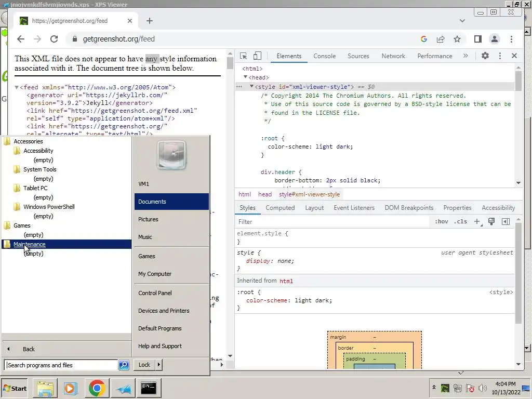This screenshot has height=399, width=532.
Task: Open the Games folder in programs list
Action: (x=22, y=225)
